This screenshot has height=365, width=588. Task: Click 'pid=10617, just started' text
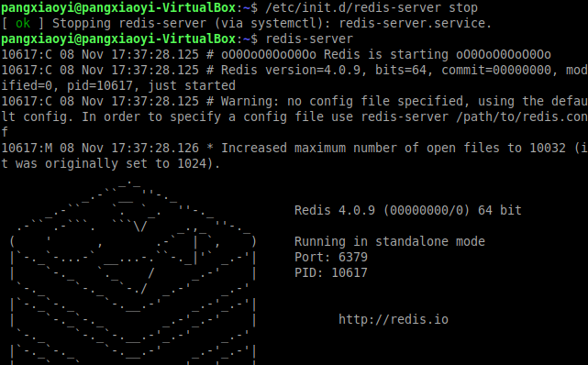pos(151,86)
